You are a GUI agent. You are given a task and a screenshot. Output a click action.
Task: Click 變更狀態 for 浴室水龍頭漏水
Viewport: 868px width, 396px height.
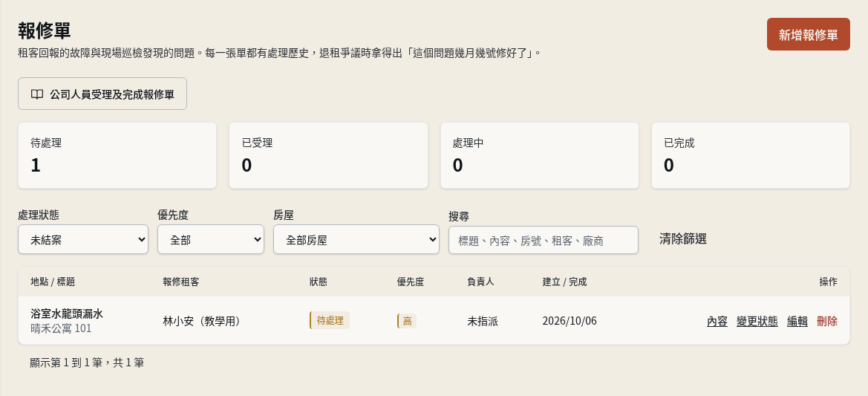coord(757,321)
